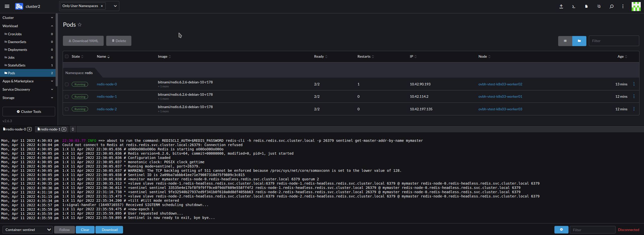Open log settings gear in bottom bar
This screenshot has width=644, height=235.
[x=561, y=229]
